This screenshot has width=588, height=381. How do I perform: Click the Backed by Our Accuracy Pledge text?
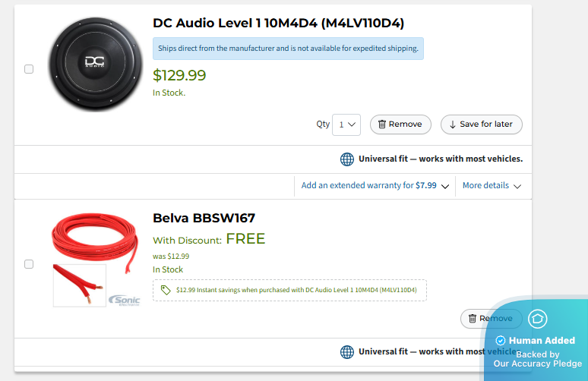pos(537,359)
